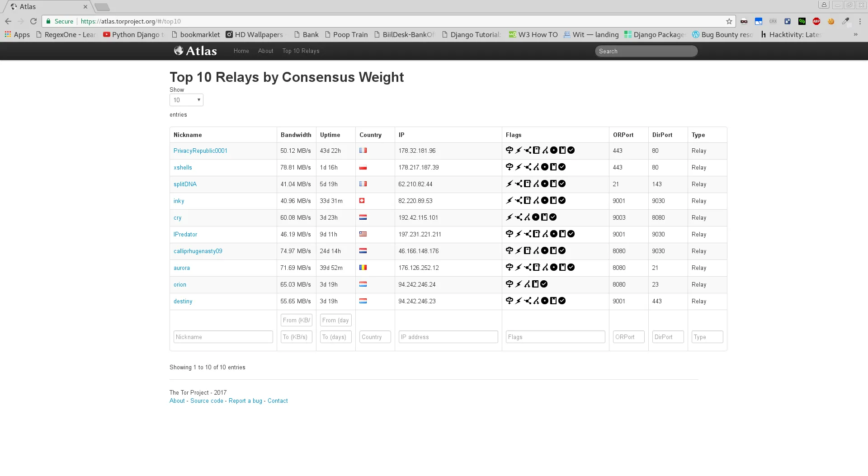Click the Polish flag in xshells row
Viewport: 868px width, 476px height.
[363, 167]
